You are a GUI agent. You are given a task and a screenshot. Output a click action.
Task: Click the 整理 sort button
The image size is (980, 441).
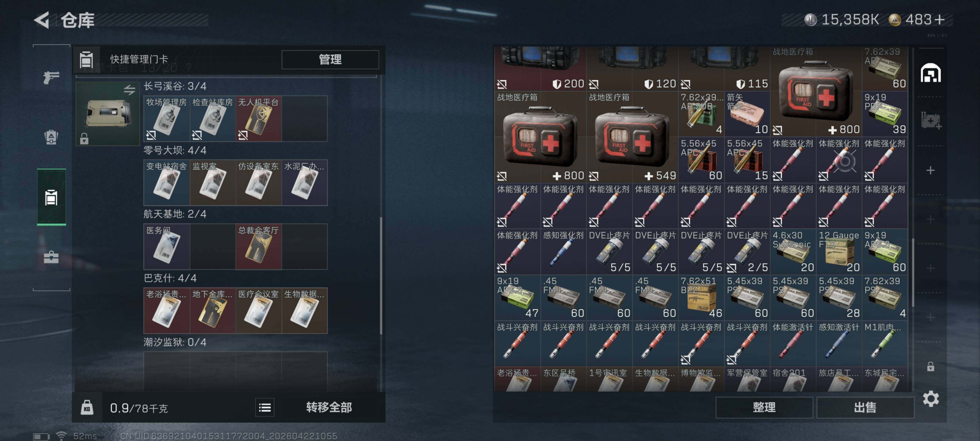tap(764, 408)
